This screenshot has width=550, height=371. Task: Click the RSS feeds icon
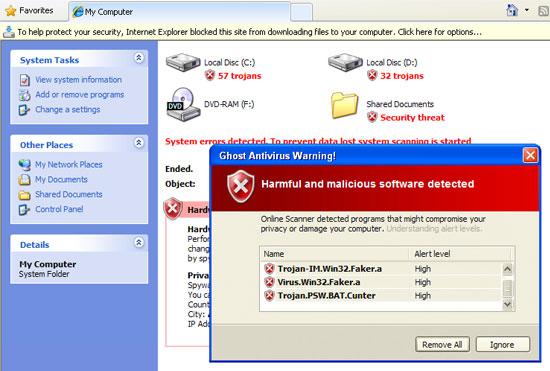pos(544,11)
